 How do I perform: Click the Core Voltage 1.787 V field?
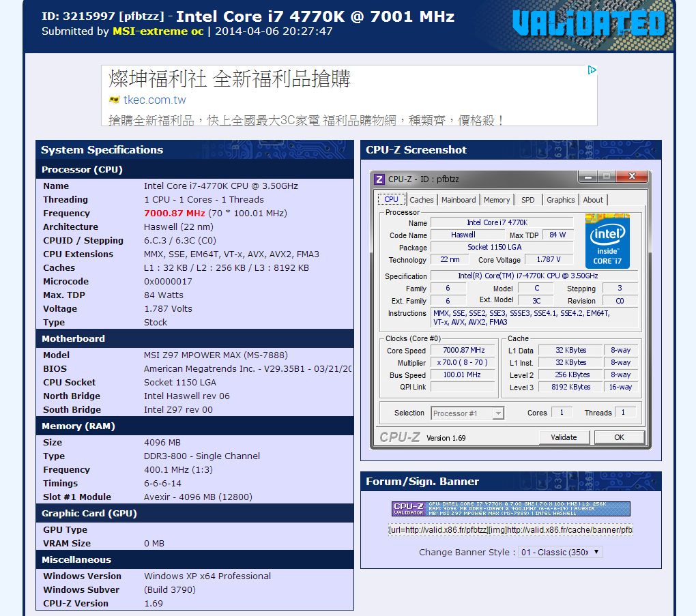(549, 260)
